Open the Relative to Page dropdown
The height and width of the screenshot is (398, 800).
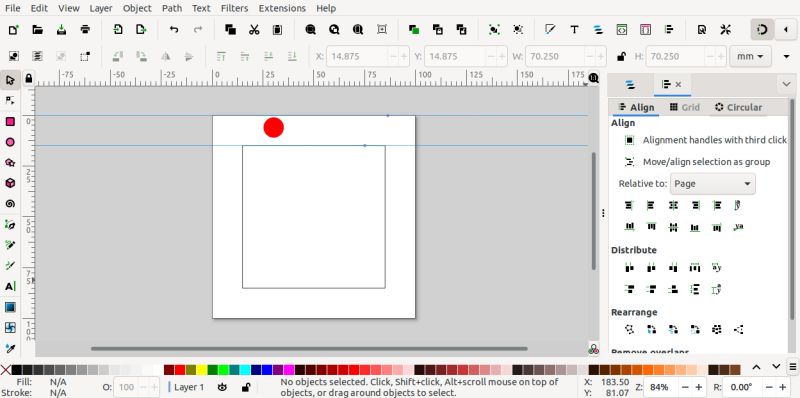(x=712, y=184)
